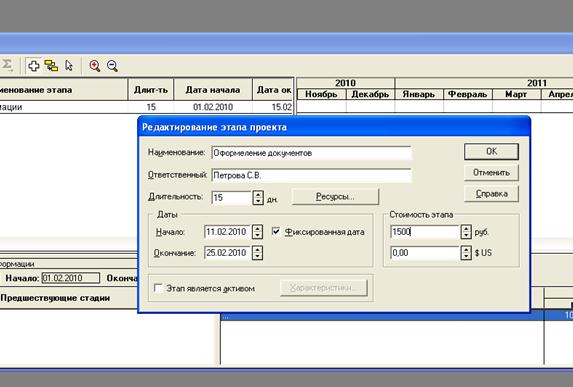Click the dialog title bar Редактирование этапа проекта

click(x=334, y=127)
